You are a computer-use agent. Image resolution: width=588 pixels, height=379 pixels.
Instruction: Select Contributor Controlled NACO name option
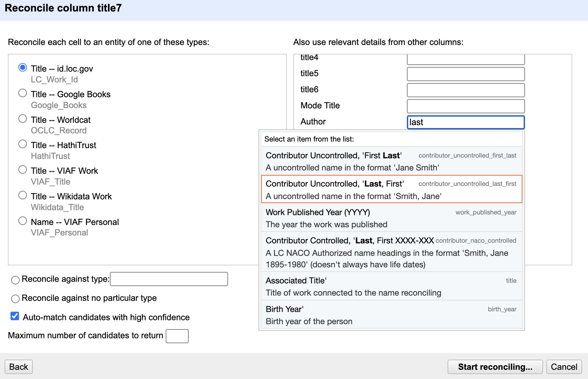click(x=391, y=252)
